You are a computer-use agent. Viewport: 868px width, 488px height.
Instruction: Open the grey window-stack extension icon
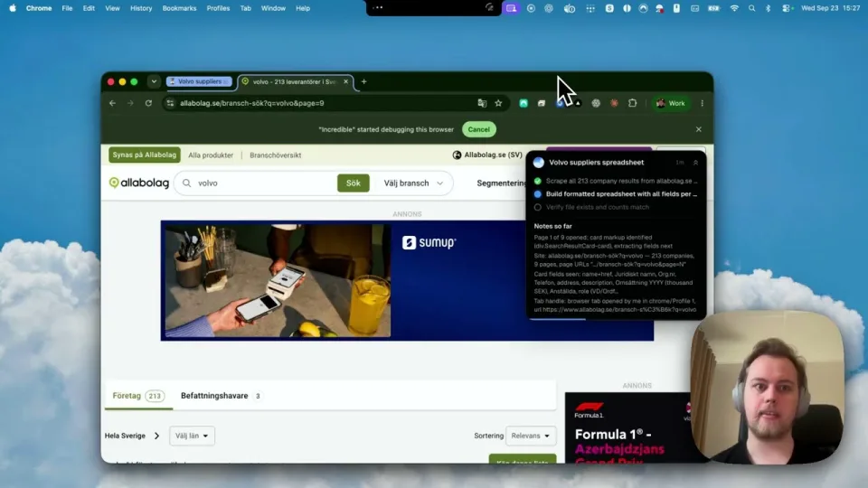(542, 103)
